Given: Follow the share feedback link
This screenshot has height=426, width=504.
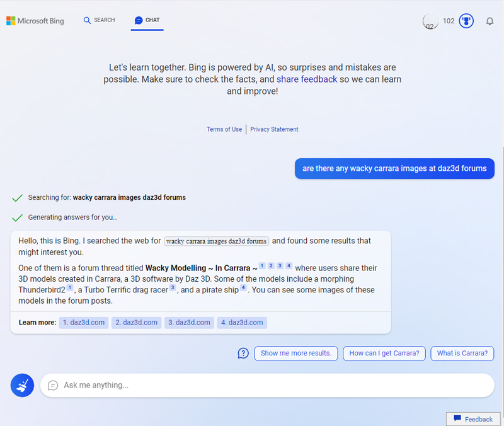Looking at the screenshot, I should pyautogui.click(x=307, y=79).
